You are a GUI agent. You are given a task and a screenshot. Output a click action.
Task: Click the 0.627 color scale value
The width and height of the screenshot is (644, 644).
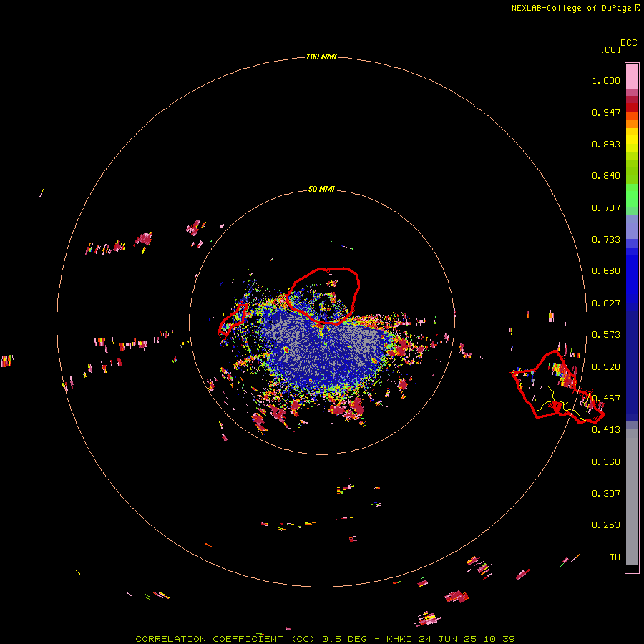[606, 303]
